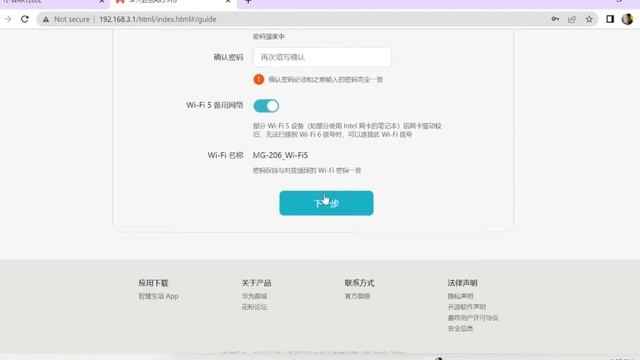
Task: Click the Not secure warning icon
Action: tap(46, 19)
